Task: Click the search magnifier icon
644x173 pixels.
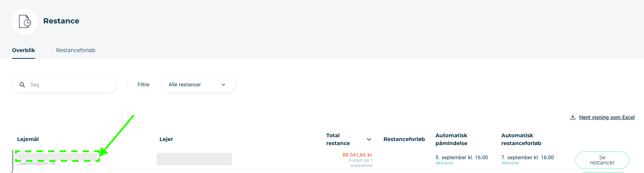Action: [22, 85]
